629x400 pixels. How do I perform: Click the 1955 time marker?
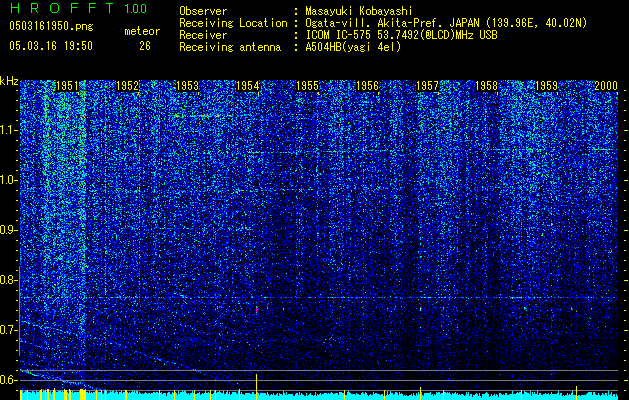308,86
